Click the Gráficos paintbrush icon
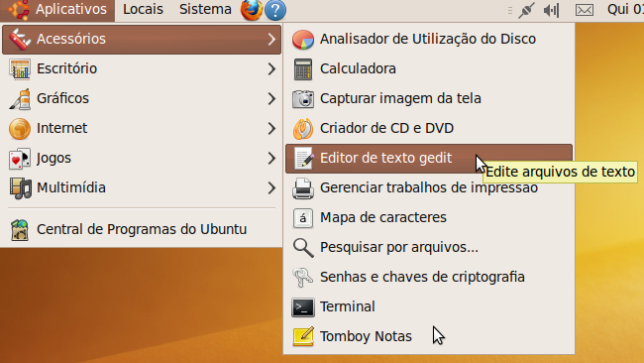Screen dimensions: 644x363 (x=19, y=98)
